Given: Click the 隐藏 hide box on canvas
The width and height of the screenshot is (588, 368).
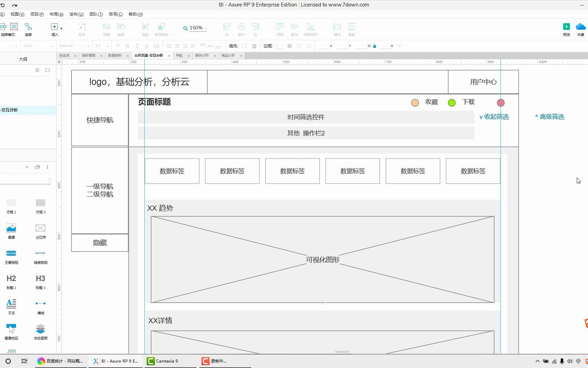Looking at the screenshot, I should pos(100,243).
